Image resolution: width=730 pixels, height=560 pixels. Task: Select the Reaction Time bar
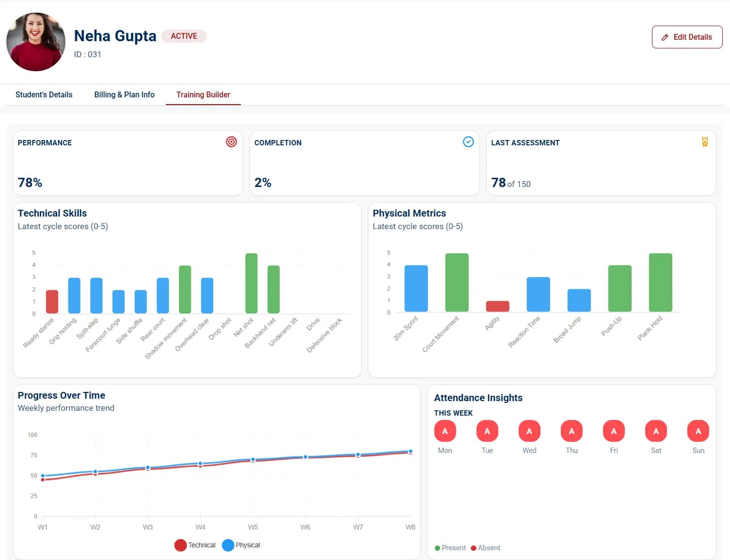(x=539, y=295)
